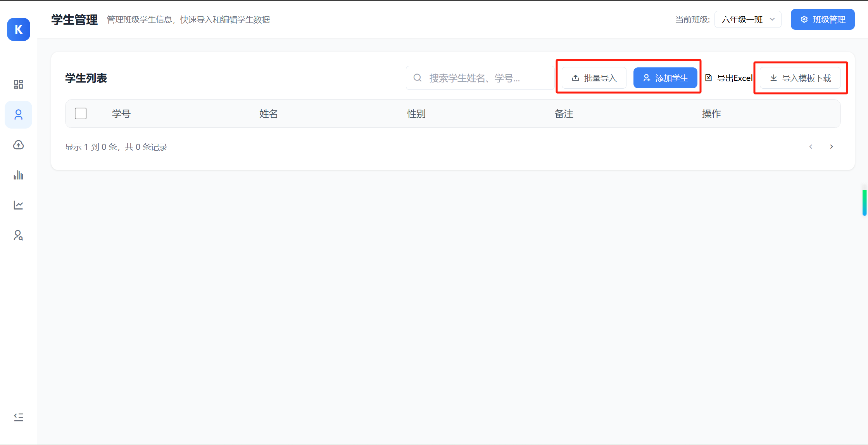Open the dashboard grid icon in sidebar
Screen dimensions: 868x445
point(18,84)
